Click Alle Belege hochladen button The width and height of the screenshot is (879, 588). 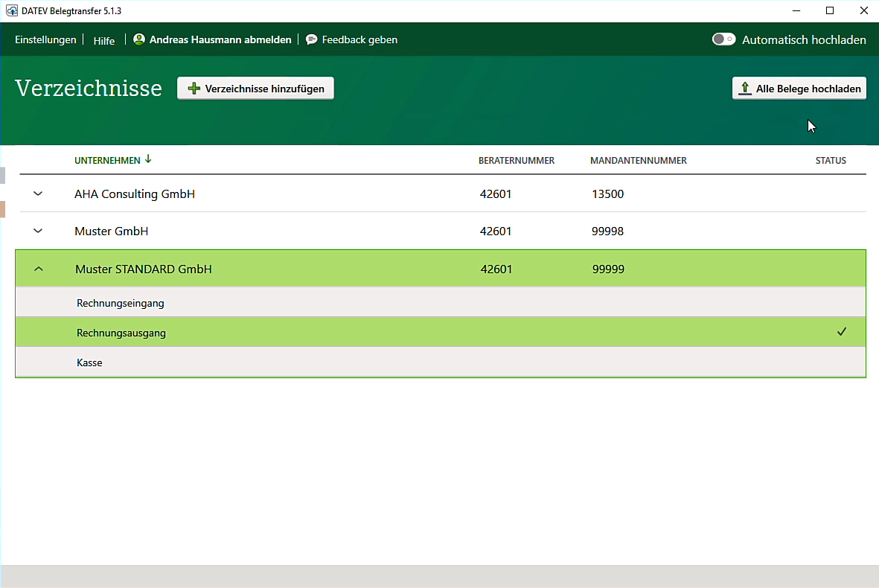[799, 89]
